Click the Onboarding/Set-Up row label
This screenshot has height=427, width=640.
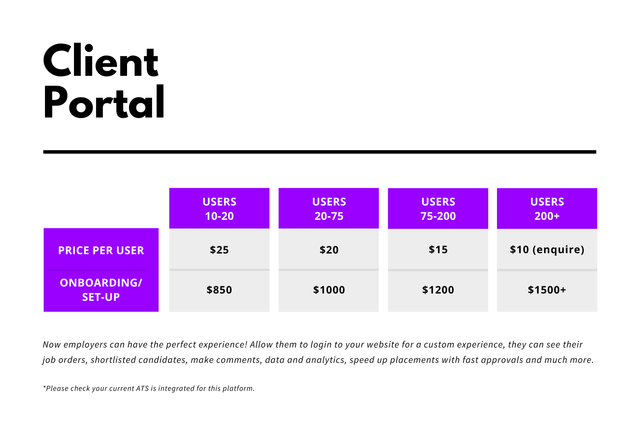[x=101, y=290]
